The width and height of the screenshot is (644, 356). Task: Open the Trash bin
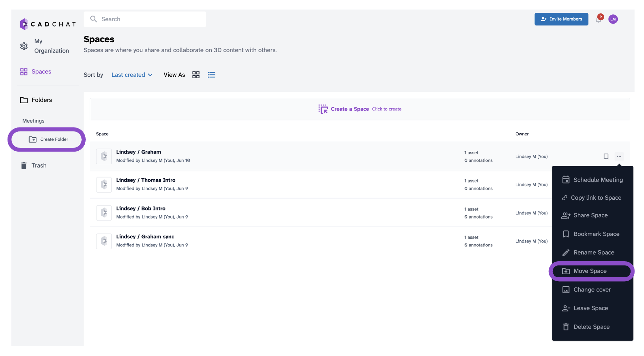24,166
